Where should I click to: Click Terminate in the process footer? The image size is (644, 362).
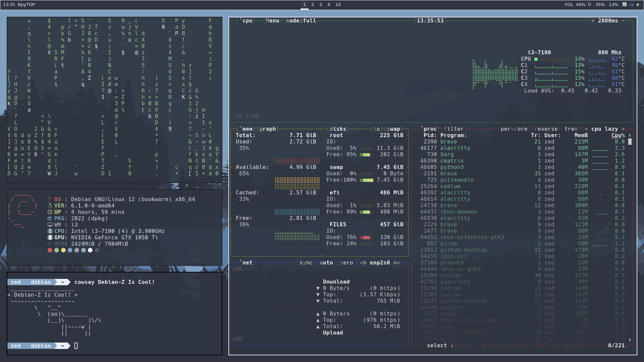coord(502,345)
